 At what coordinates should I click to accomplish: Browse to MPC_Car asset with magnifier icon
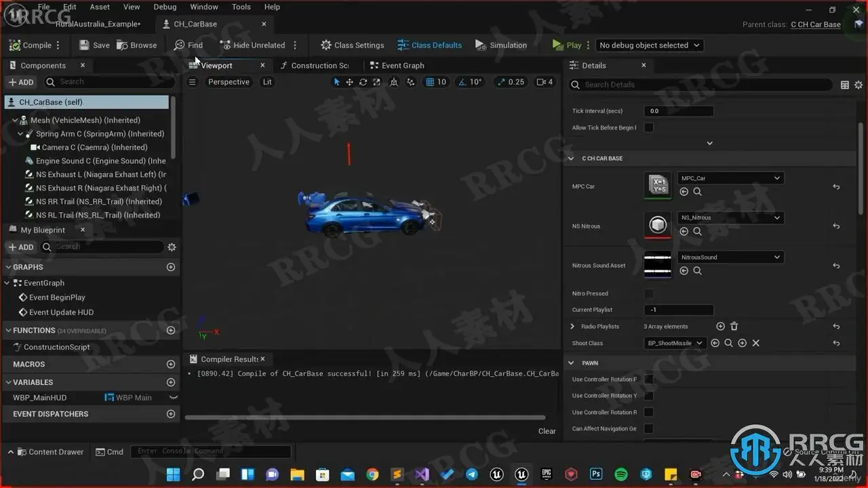point(697,192)
